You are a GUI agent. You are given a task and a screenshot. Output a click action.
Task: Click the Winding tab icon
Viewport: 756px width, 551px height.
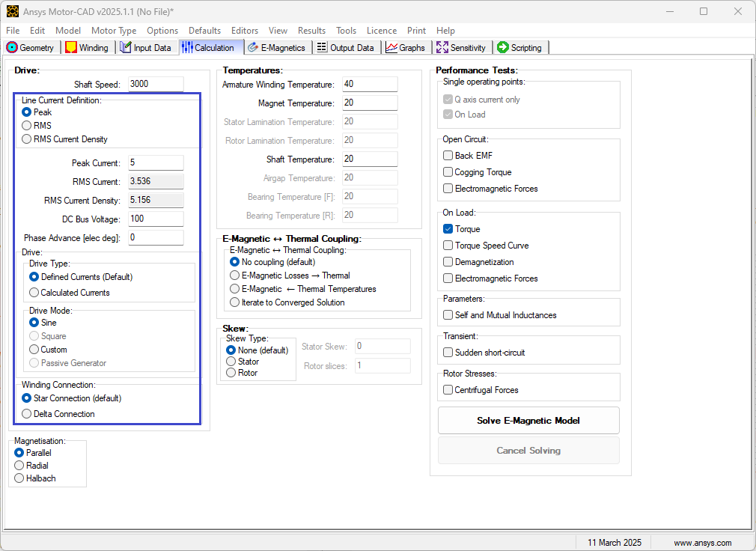(71, 47)
